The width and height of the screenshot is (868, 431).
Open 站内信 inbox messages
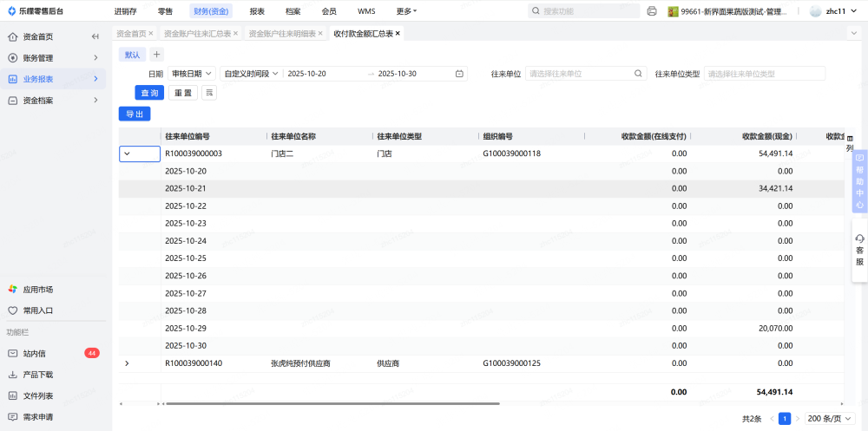(35, 354)
